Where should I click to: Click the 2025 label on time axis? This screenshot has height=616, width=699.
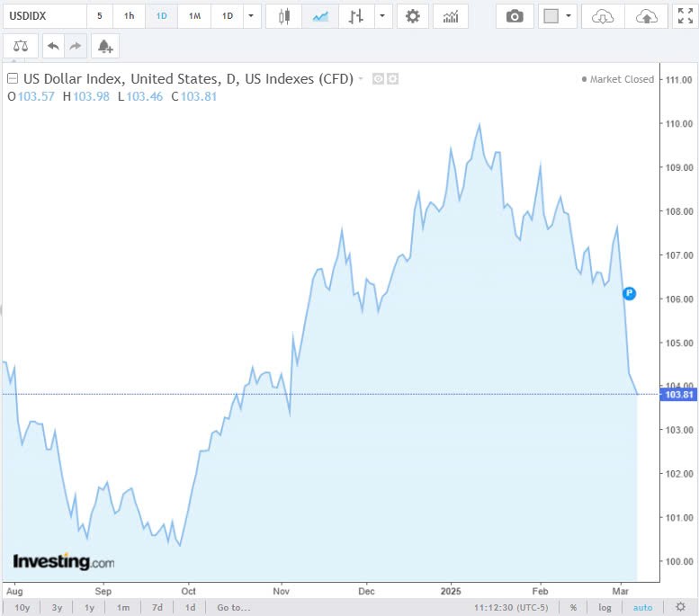click(450, 591)
